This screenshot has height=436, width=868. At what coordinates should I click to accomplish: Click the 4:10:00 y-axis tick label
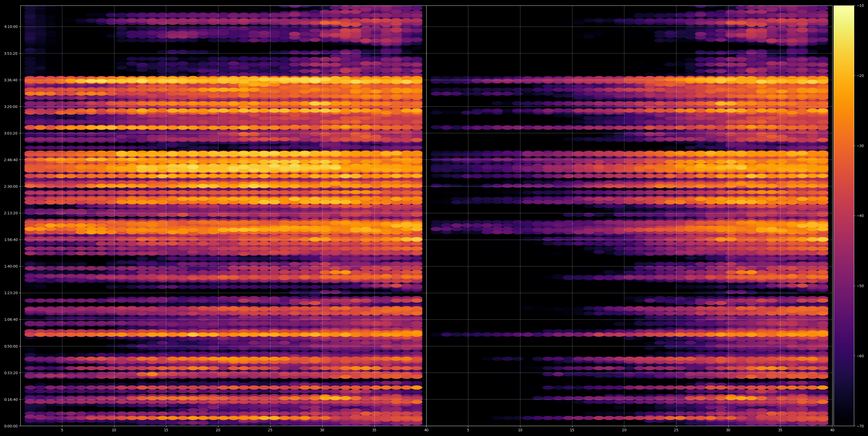pos(11,27)
